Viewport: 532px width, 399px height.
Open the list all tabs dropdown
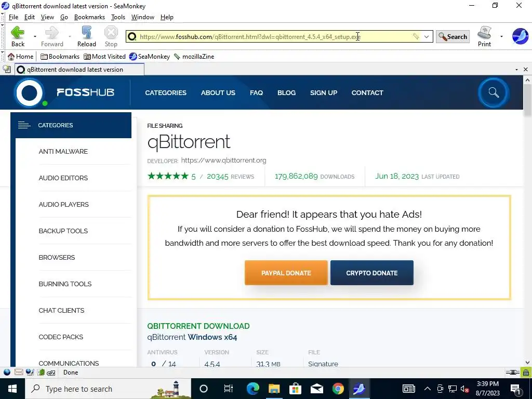click(516, 70)
